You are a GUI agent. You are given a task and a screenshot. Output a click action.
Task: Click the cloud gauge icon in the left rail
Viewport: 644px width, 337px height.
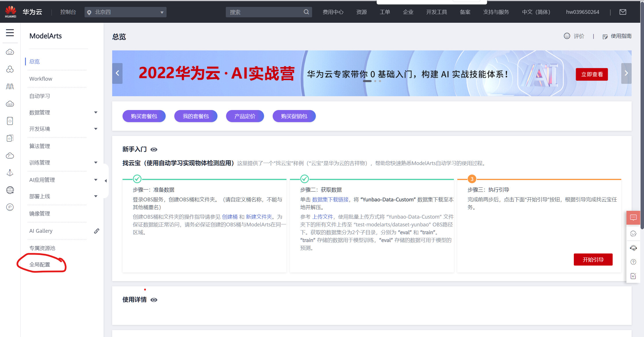point(10,156)
